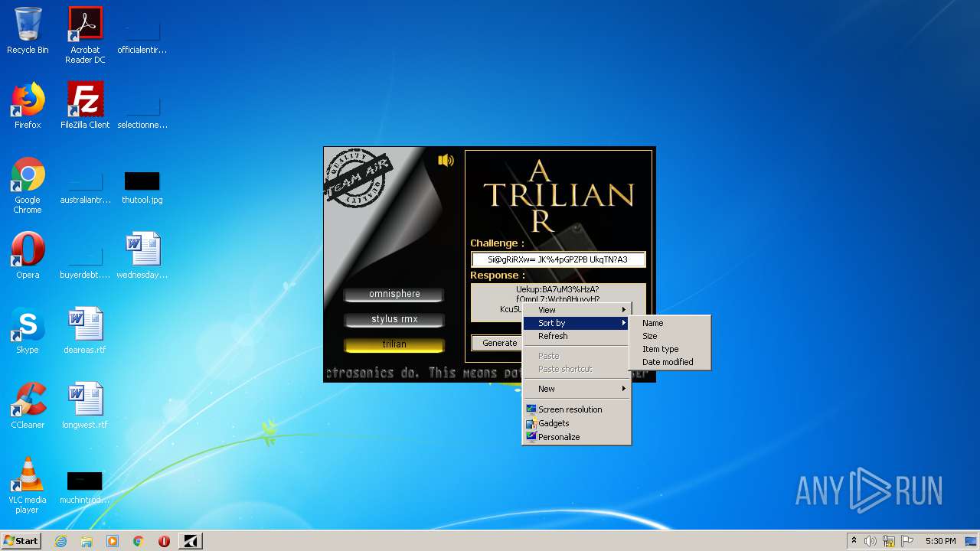Sort desktop icons by Date modified

670,362
